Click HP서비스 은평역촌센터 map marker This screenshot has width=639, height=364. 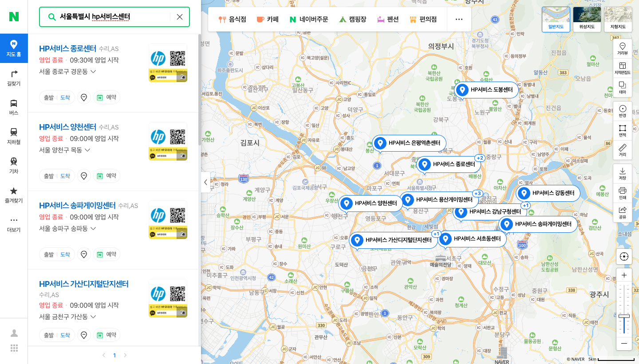[409, 143]
